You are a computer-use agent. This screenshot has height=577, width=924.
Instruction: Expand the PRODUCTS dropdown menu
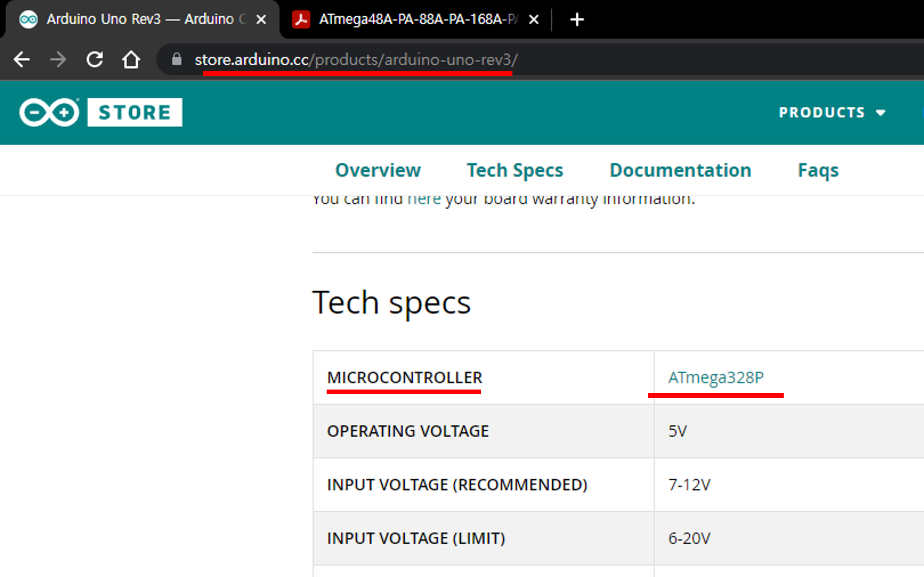(x=832, y=112)
